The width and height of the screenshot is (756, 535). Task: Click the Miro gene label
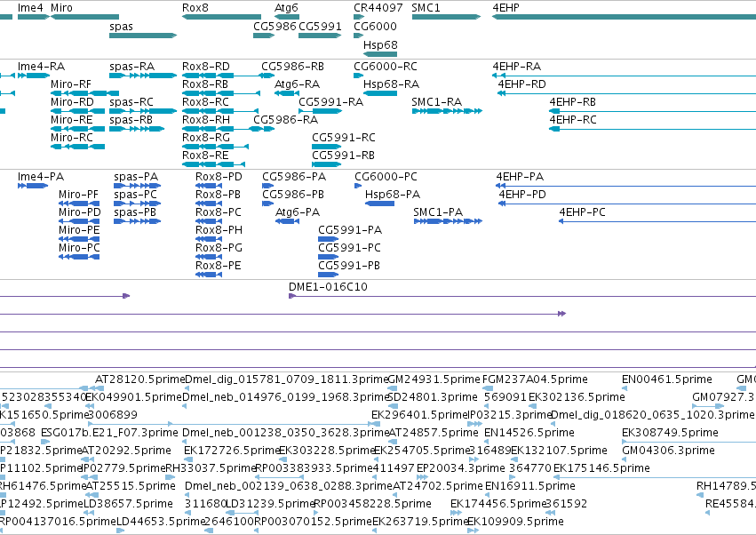(x=61, y=8)
